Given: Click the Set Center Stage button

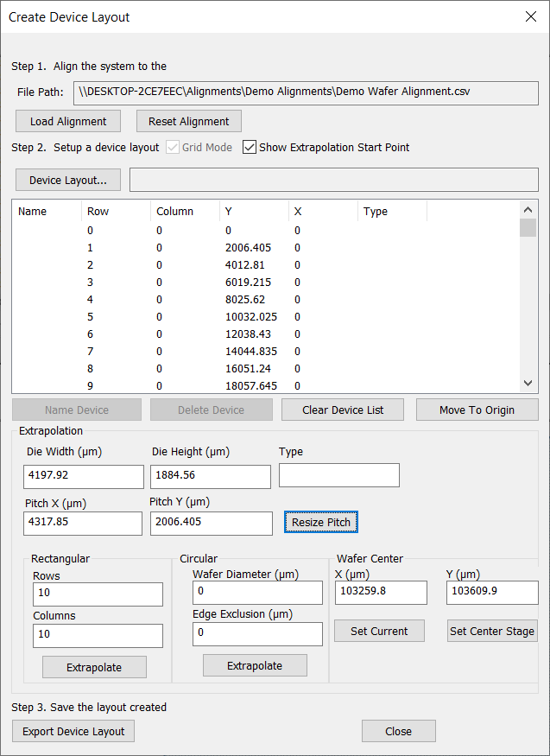Looking at the screenshot, I should click(x=492, y=631).
